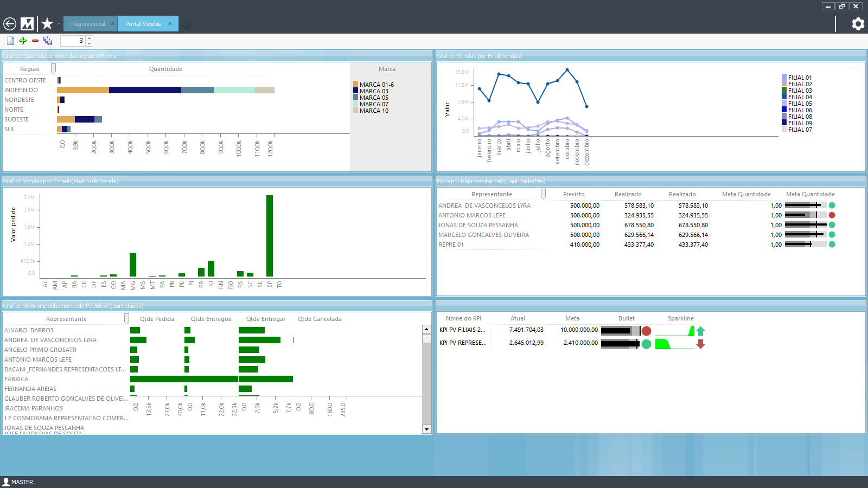Open the settings gear icon
Viewport: 868px width, 488px height.
(858, 24)
